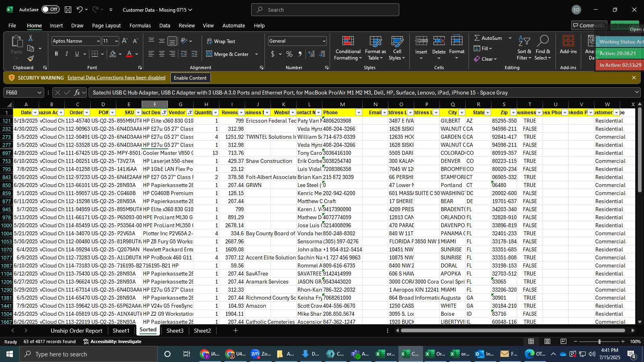
Task: Click the Increase Indent icon
Action: click(194, 54)
